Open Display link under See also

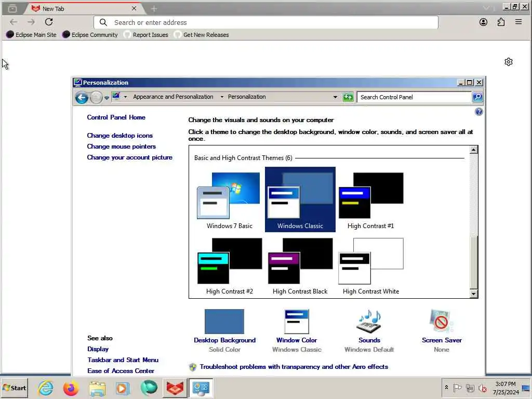pos(98,349)
